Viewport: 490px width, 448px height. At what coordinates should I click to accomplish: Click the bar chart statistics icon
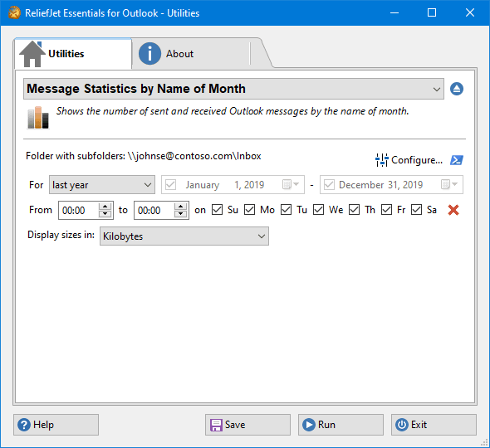[38, 117]
